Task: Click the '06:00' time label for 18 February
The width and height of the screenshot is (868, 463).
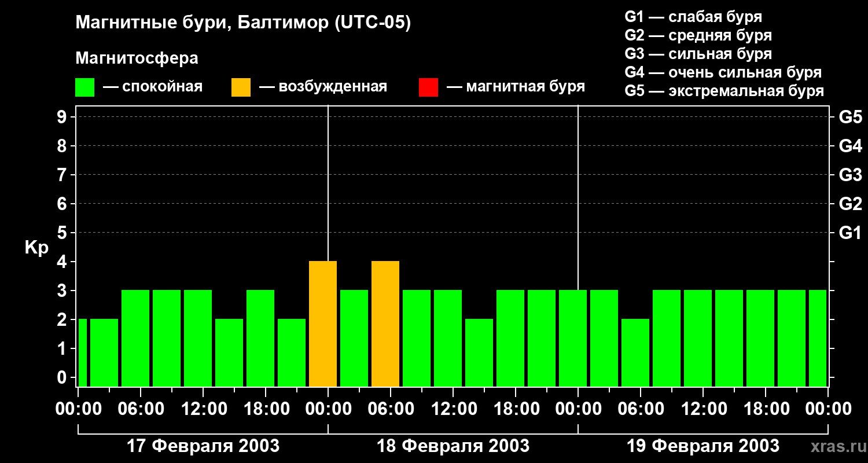Action: 391,409
